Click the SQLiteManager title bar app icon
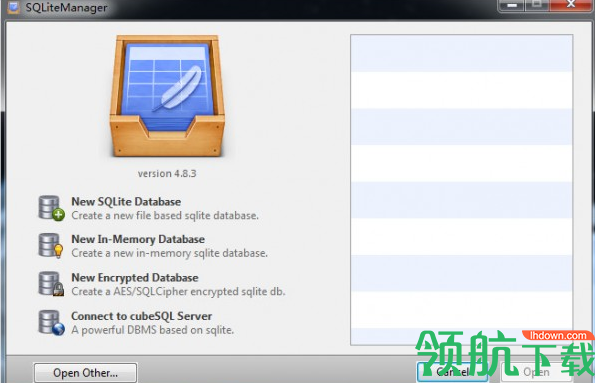Image resolution: width=595 pixels, height=383 pixels. [14, 7]
